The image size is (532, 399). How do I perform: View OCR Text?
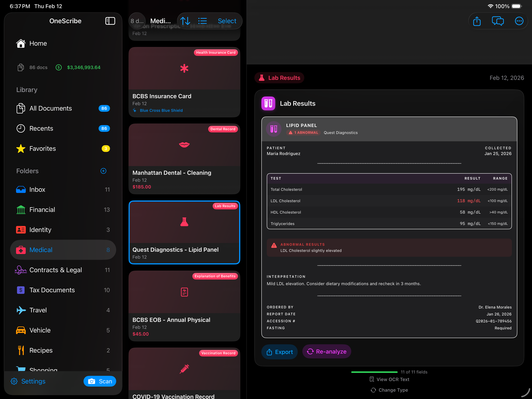pos(389,380)
